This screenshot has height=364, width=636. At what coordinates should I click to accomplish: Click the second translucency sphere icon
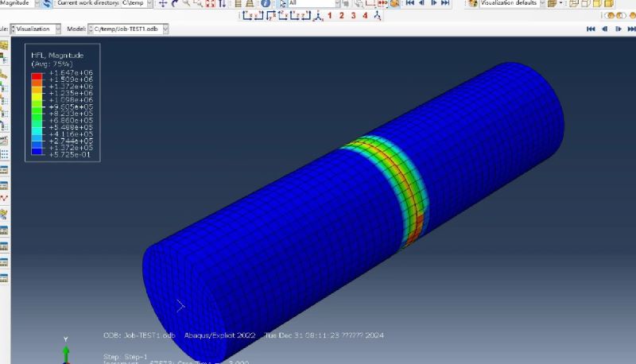[621, 16]
